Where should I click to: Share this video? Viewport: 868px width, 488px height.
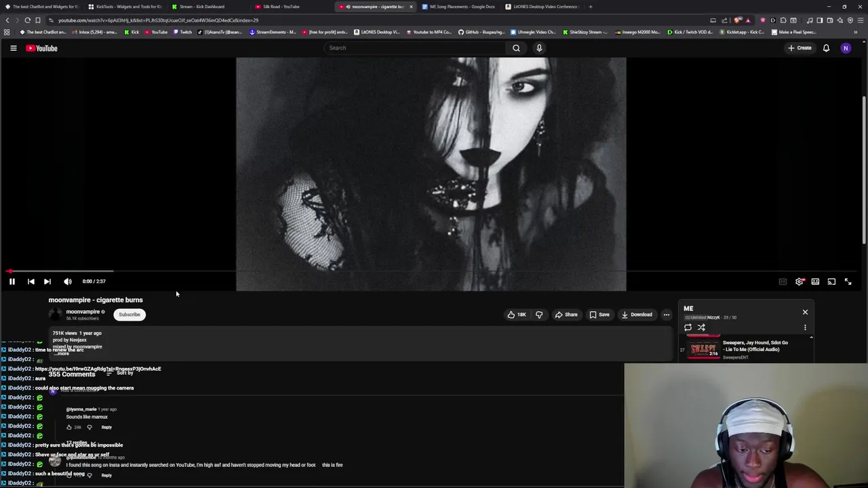566,314
